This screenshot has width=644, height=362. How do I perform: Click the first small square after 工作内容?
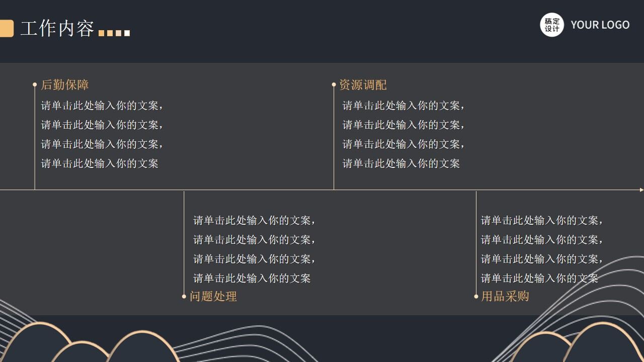(x=102, y=34)
